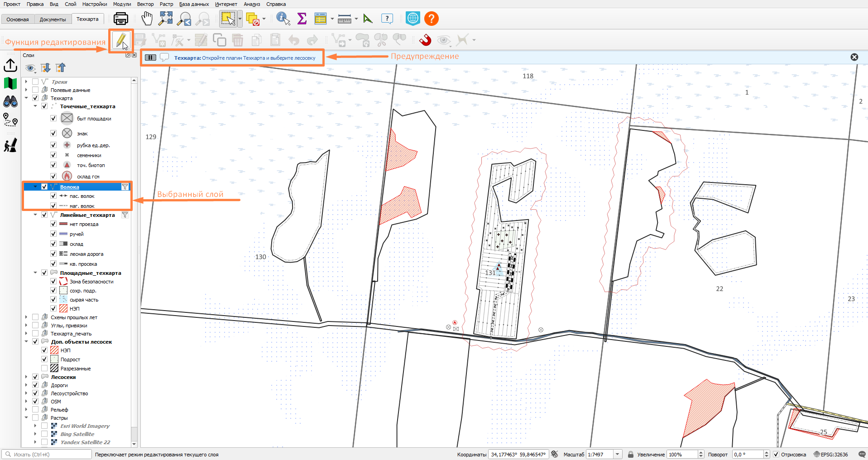Uncheck the Волока layer checkbox
Screen dimensions: 868x460
pos(44,187)
